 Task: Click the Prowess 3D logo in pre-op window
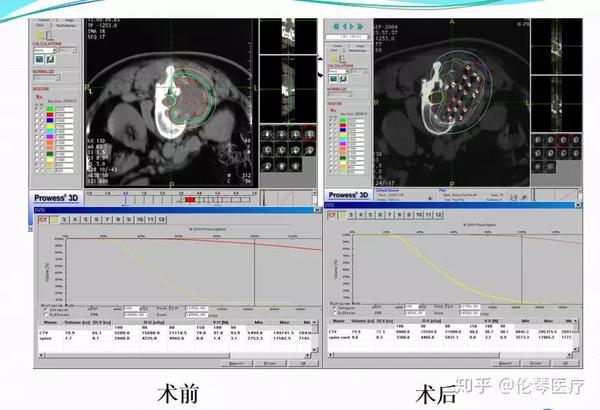coord(56,198)
